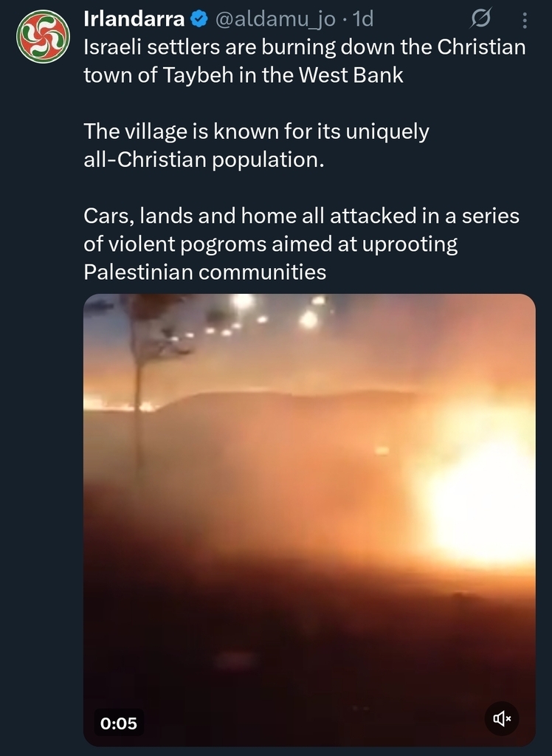
Task: Unmute the video with the speaker icon
Action: point(502,718)
